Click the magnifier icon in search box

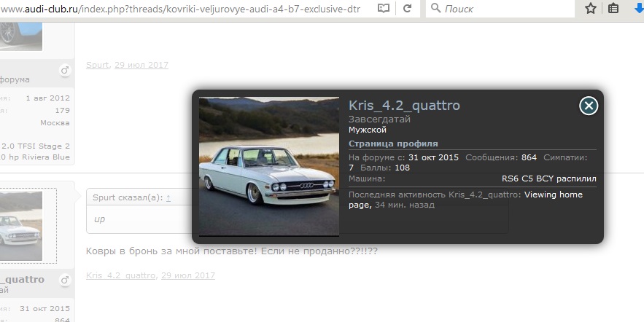click(435, 9)
